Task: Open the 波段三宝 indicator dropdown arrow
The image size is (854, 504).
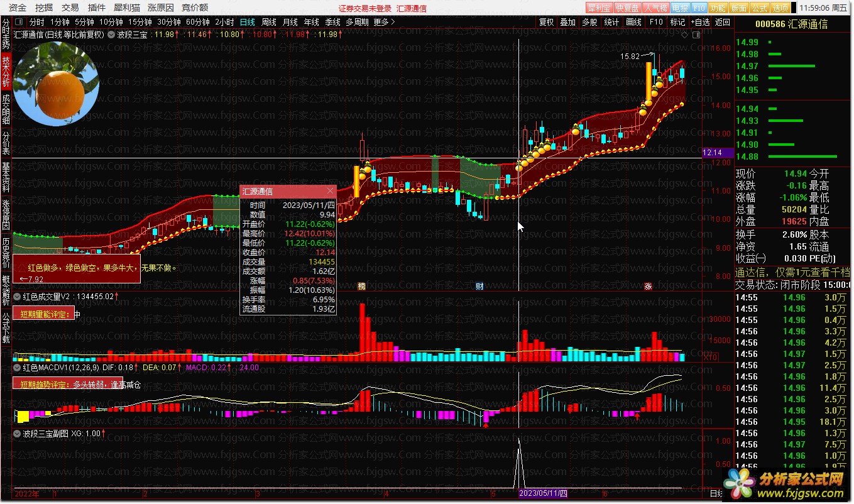Action: coord(111,35)
